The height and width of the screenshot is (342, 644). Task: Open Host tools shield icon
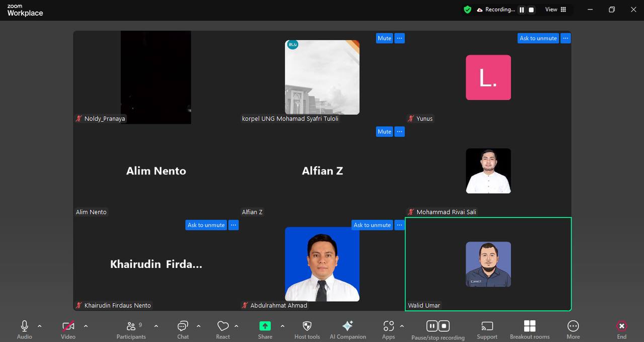click(307, 326)
